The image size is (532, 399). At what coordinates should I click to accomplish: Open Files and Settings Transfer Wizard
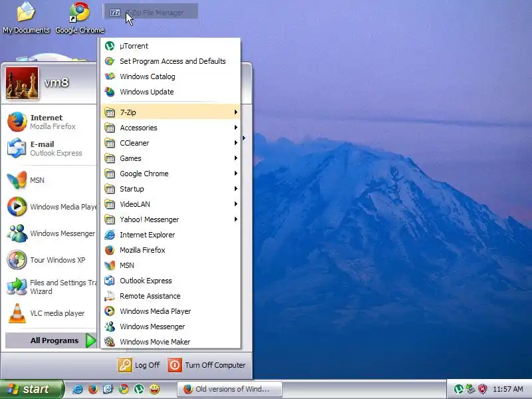(51, 287)
